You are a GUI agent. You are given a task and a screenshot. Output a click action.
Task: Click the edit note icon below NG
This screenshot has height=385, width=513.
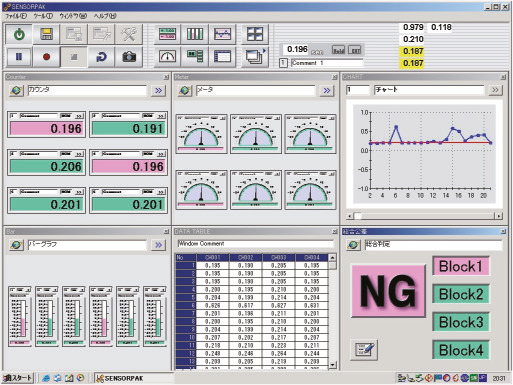pos(364,350)
